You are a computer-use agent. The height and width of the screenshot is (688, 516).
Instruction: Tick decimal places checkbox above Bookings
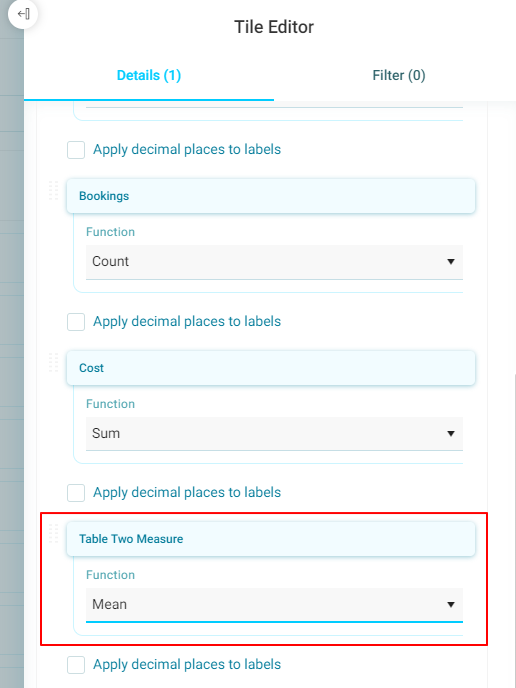click(76, 150)
